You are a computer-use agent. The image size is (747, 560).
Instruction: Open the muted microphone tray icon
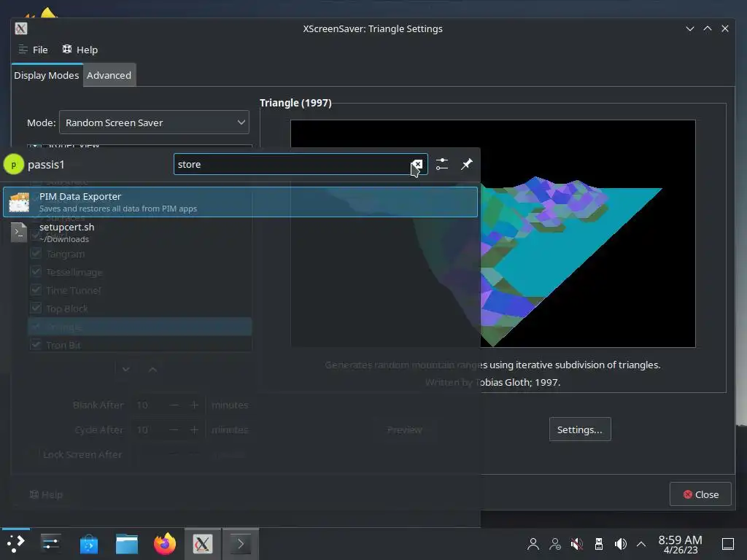point(577,544)
